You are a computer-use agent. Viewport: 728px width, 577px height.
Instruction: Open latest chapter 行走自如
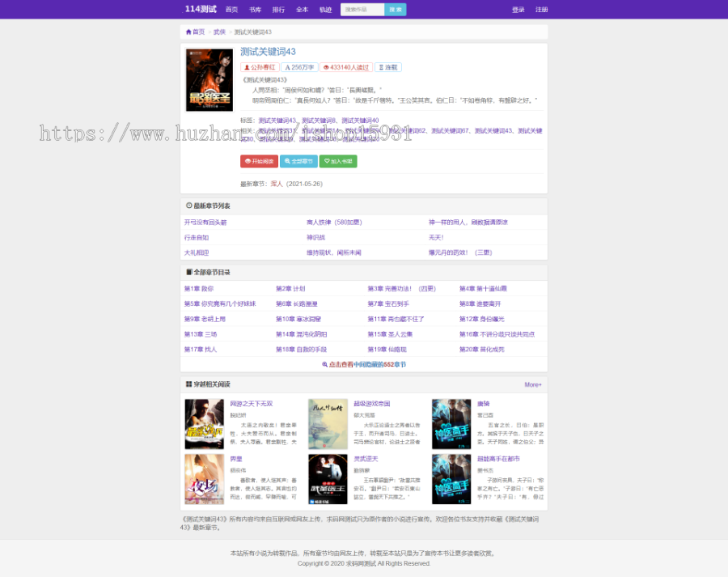197,237
